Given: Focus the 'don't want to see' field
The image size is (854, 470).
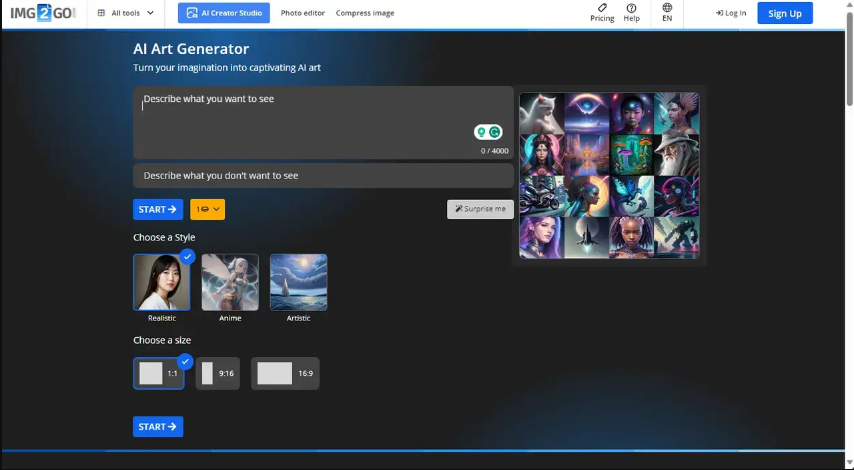Looking at the screenshot, I should coord(323,175).
